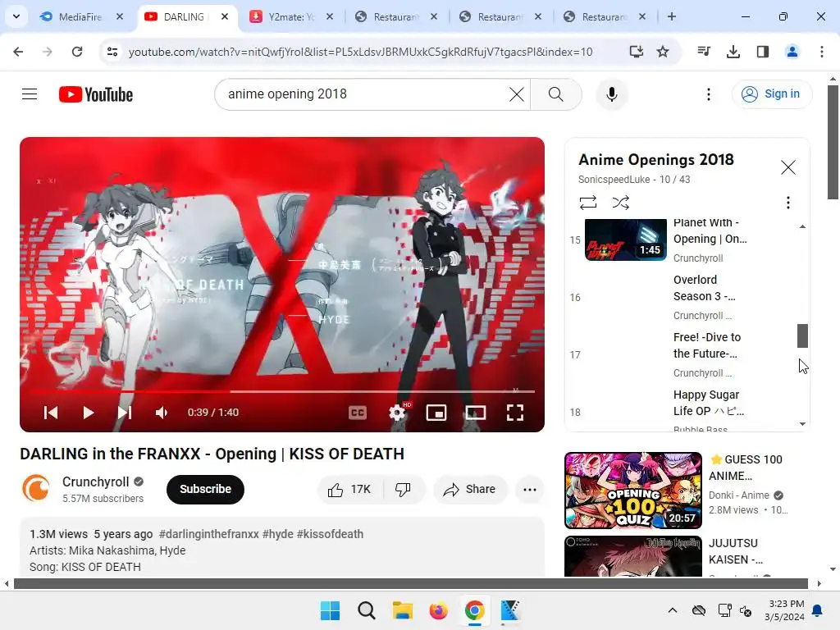Dislike the video
Viewport: 840px width, 630px height.
pos(403,489)
